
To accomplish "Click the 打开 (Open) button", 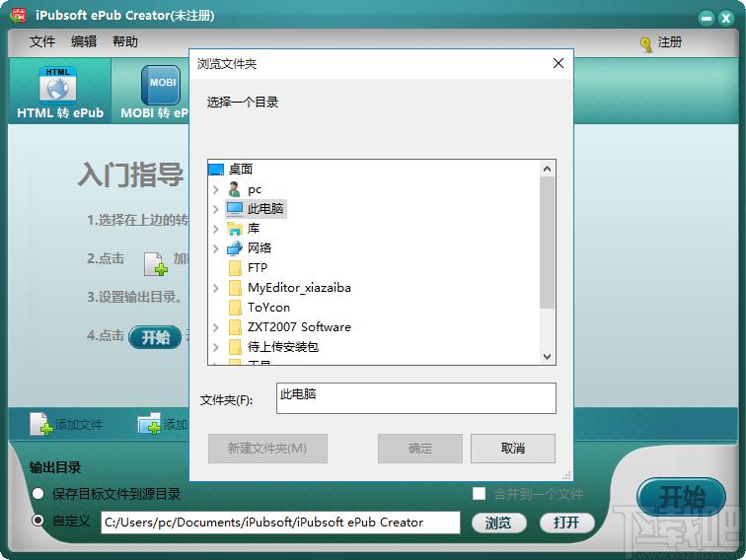I will click(x=566, y=523).
